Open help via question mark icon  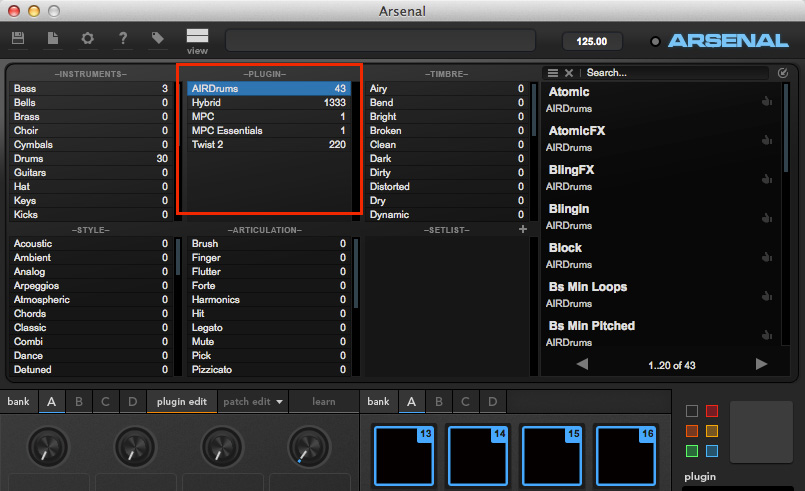(x=123, y=38)
